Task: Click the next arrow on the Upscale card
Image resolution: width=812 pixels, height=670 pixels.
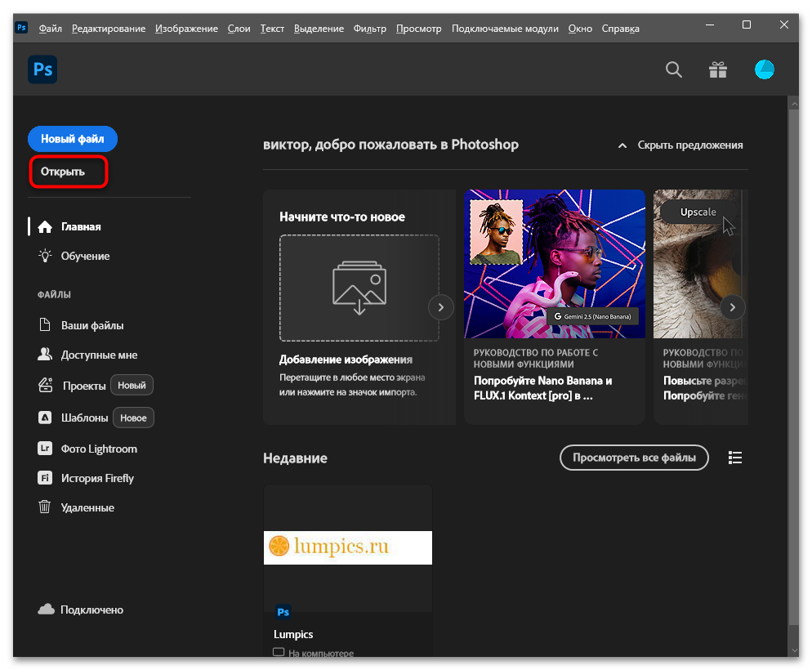Action: point(733,307)
